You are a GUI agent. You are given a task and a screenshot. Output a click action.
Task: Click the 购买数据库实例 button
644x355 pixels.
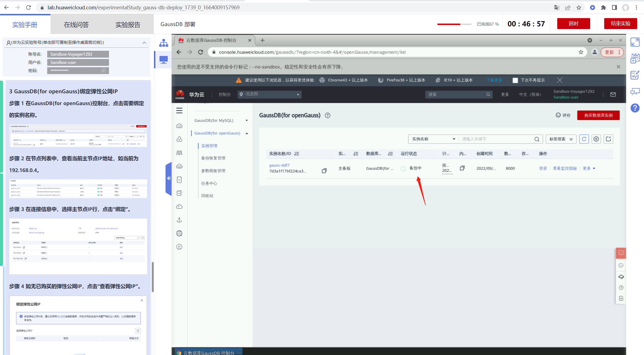pyautogui.click(x=598, y=115)
